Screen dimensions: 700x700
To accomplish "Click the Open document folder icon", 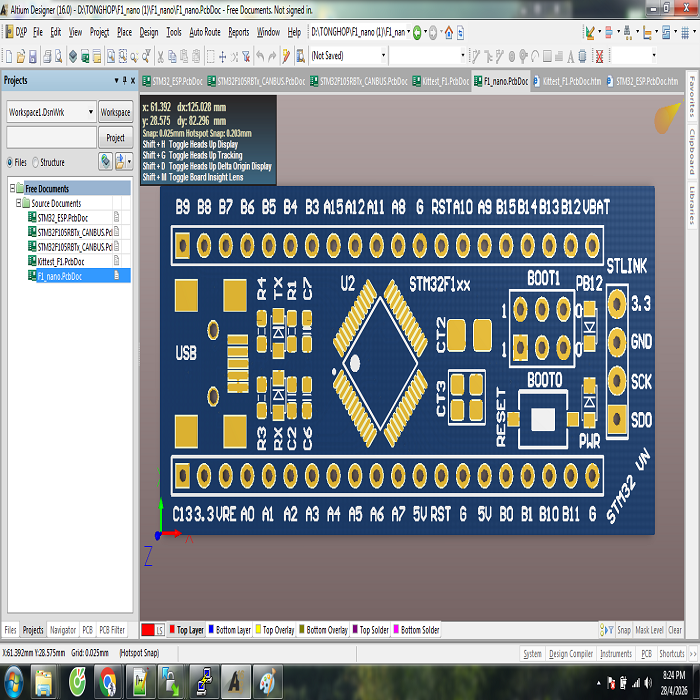I will 21,56.
